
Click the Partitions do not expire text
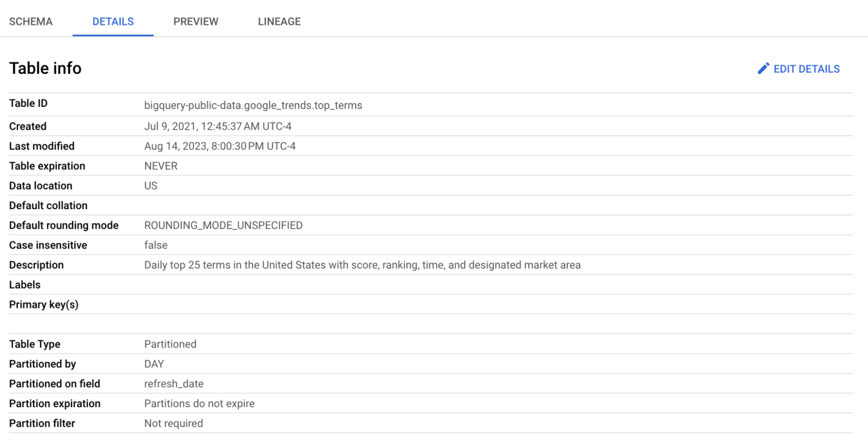click(199, 403)
